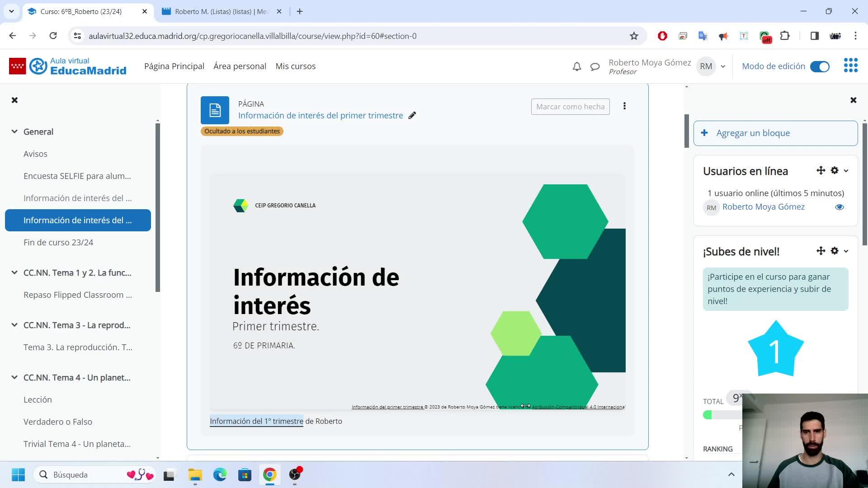Toggle online visibility eye icon for Roberto
Image resolution: width=868 pixels, height=488 pixels.
tap(839, 207)
